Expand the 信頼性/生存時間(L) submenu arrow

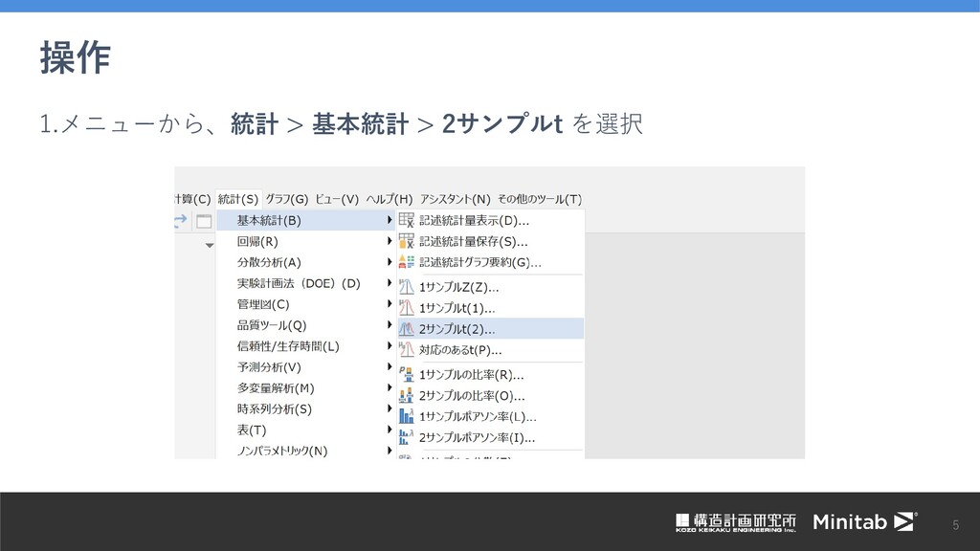(389, 345)
